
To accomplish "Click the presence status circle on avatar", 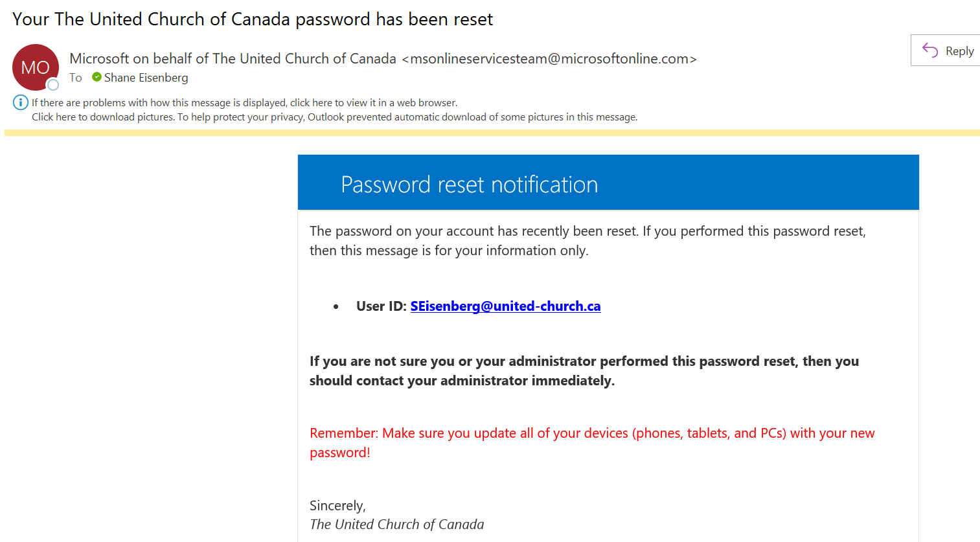I will point(53,85).
